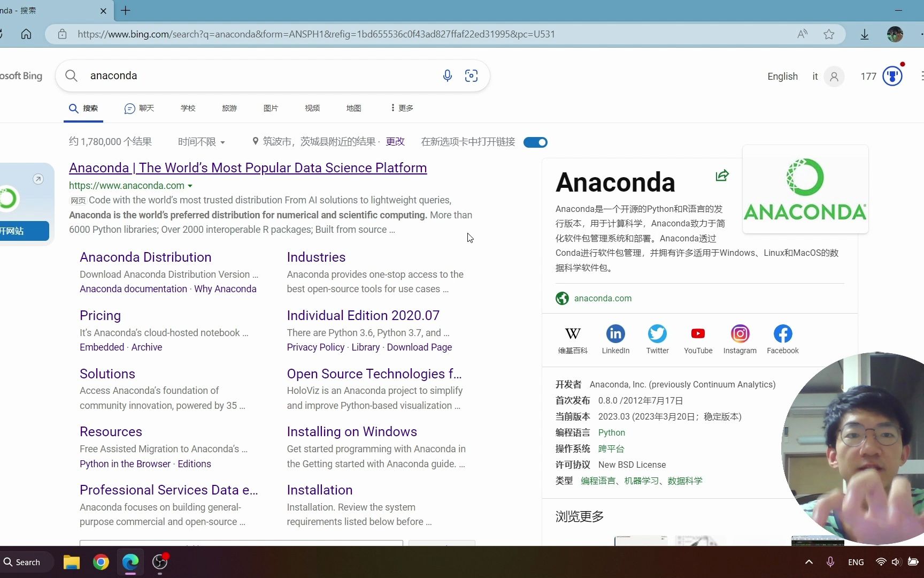Open the Why Anaconda link
Image resolution: width=924 pixels, height=578 pixels.
tap(225, 289)
